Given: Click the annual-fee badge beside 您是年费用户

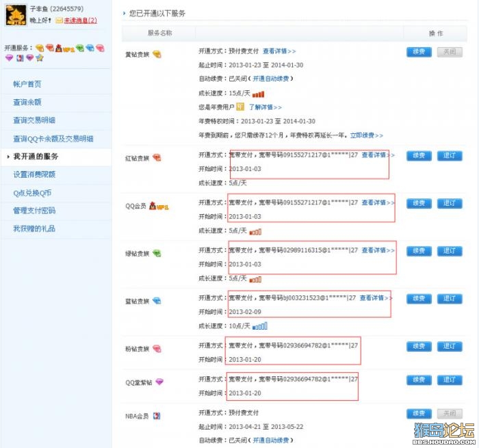Looking at the screenshot, I should coord(240,107).
